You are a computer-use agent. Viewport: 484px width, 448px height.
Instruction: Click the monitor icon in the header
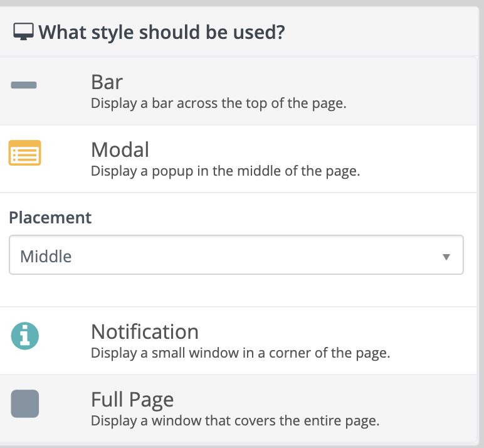(x=24, y=32)
